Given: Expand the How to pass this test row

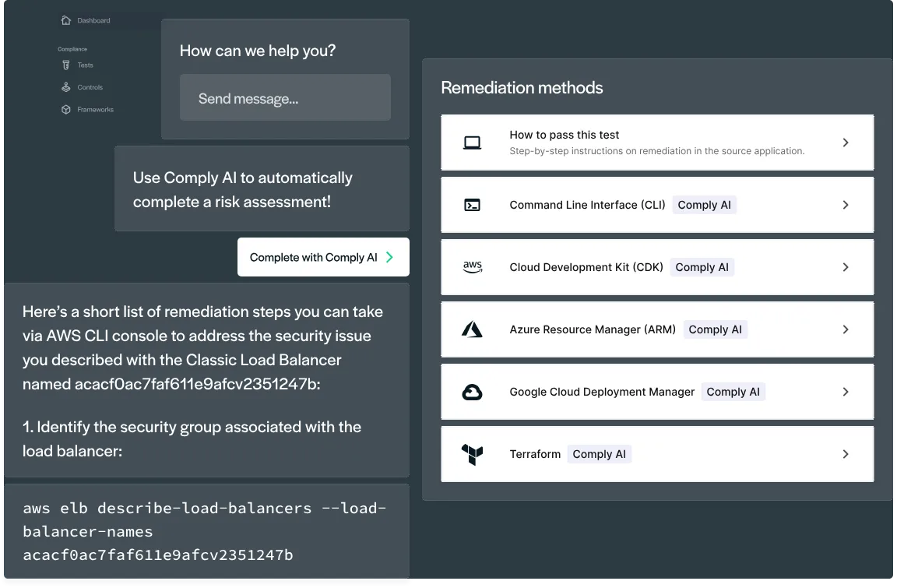Looking at the screenshot, I should pyautogui.click(x=846, y=143).
